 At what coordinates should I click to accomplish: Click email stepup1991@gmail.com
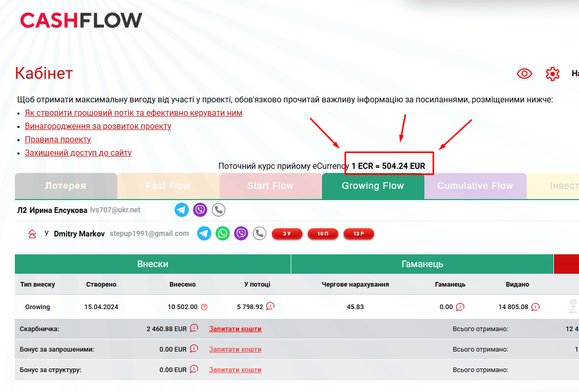click(x=149, y=234)
